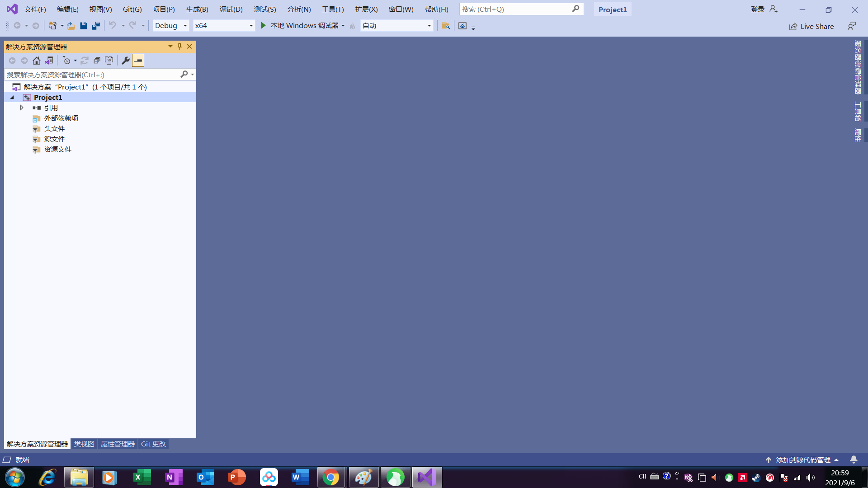
Task: Click the New Project toolbar icon
Action: (x=53, y=26)
